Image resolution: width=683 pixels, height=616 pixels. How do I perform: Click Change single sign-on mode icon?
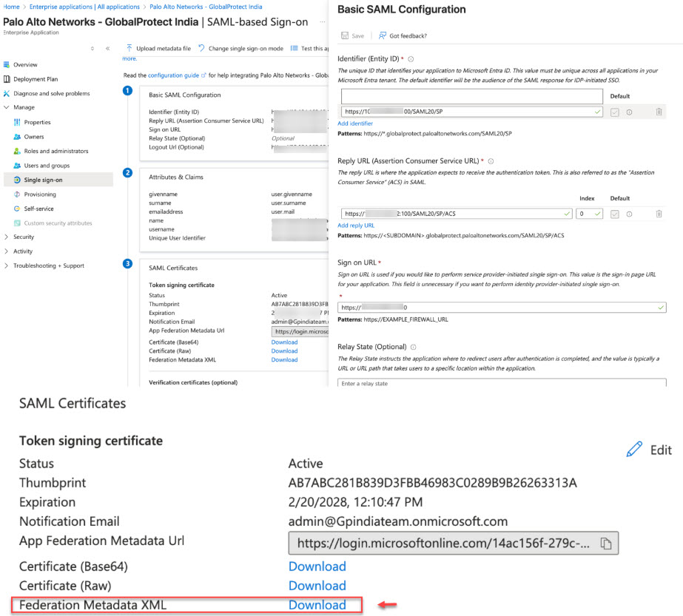coord(202,48)
